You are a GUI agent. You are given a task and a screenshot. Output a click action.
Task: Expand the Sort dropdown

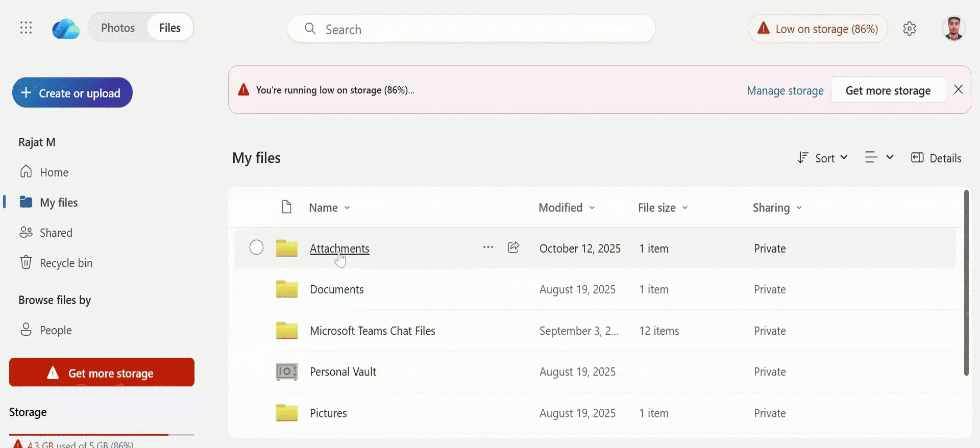pos(823,158)
